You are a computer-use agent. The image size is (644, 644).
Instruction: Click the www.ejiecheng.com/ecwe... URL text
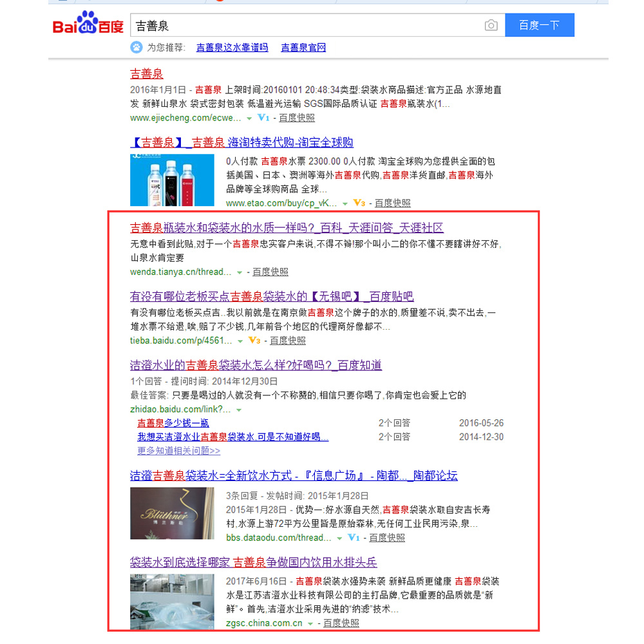coord(185,118)
